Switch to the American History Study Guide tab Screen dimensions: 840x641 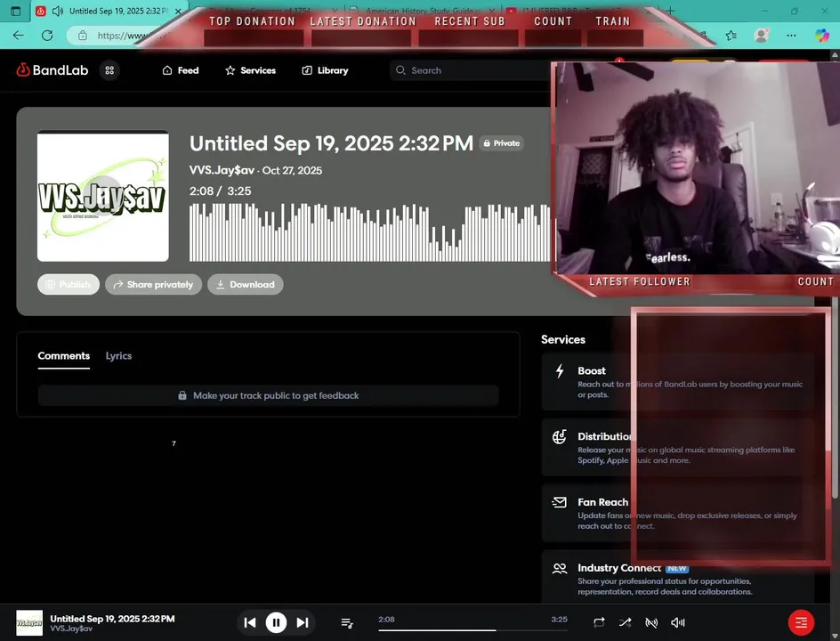[424, 10]
